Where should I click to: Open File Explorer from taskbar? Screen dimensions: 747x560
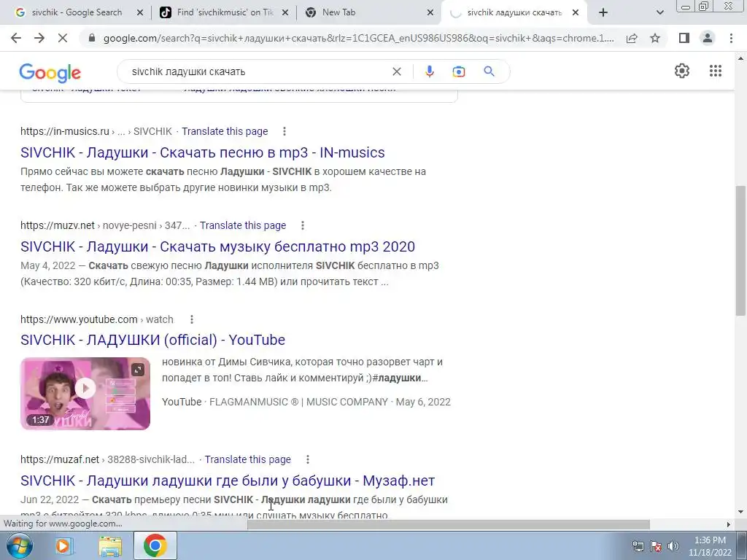click(x=110, y=545)
